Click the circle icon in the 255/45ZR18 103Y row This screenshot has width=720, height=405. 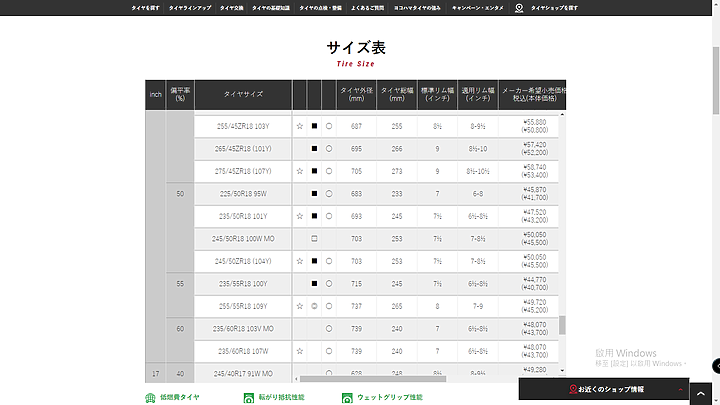(x=329, y=126)
